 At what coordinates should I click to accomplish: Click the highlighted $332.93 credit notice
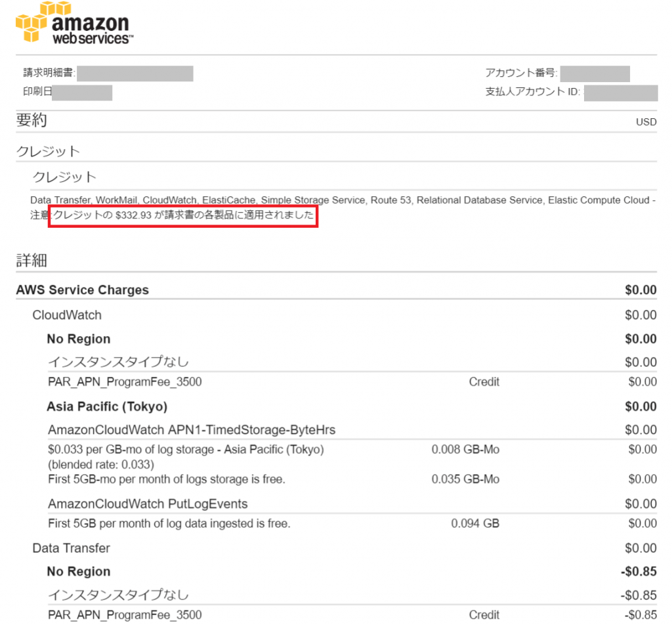183,217
